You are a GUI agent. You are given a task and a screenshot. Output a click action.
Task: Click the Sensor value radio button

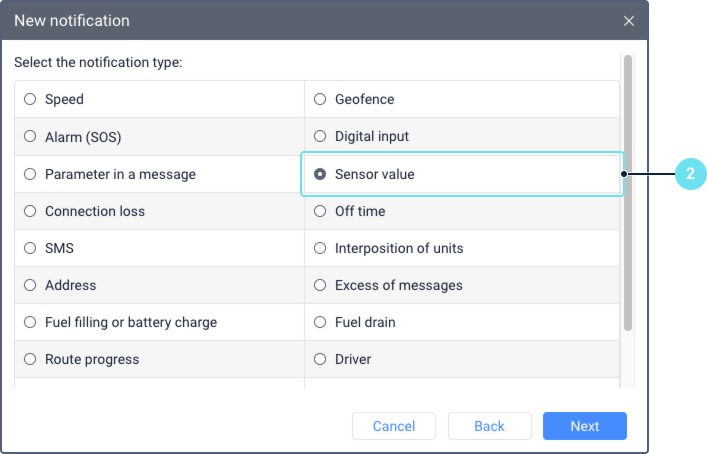pyautogui.click(x=320, y=174)
